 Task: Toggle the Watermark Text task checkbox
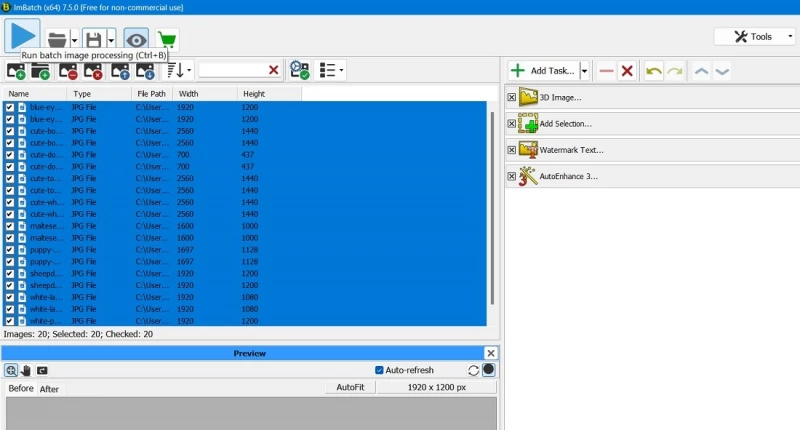(512, 150)
